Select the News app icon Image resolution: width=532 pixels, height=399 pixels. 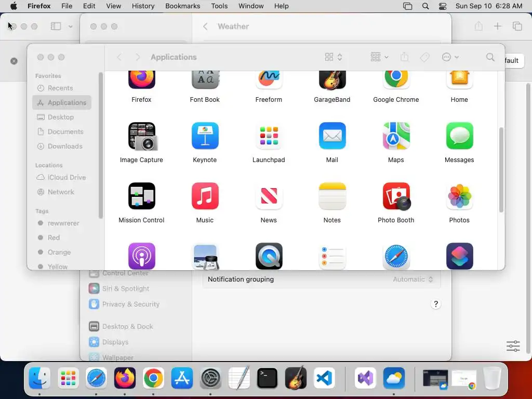point(269,196)
